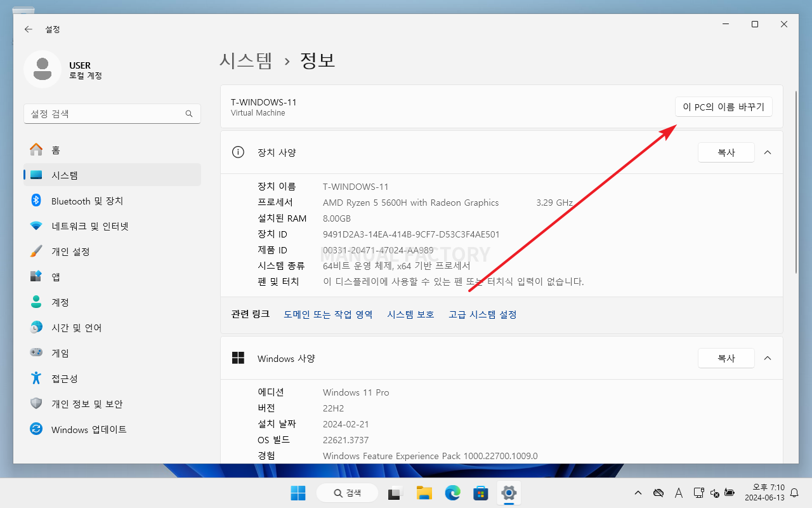Image resolution: width=812 pixels, height=508 pixels.
Task: Open the 홈 settings page
Action: click(x=112, y=150)
